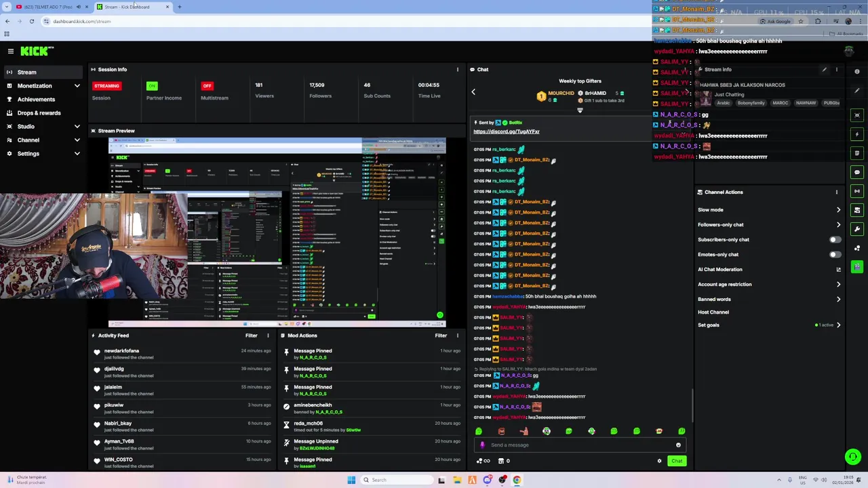
Task: Click the green Chat send button
Action: click(677, 461)
